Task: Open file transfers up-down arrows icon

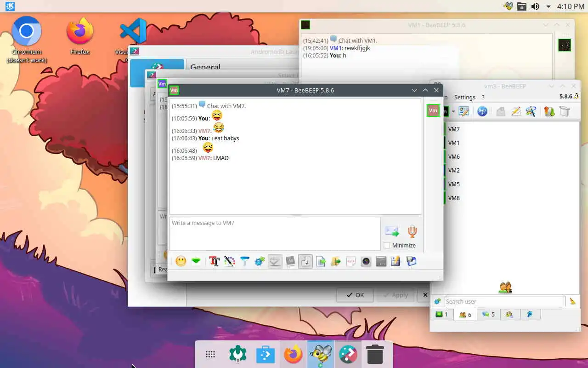Action: [x=549, y=111]
